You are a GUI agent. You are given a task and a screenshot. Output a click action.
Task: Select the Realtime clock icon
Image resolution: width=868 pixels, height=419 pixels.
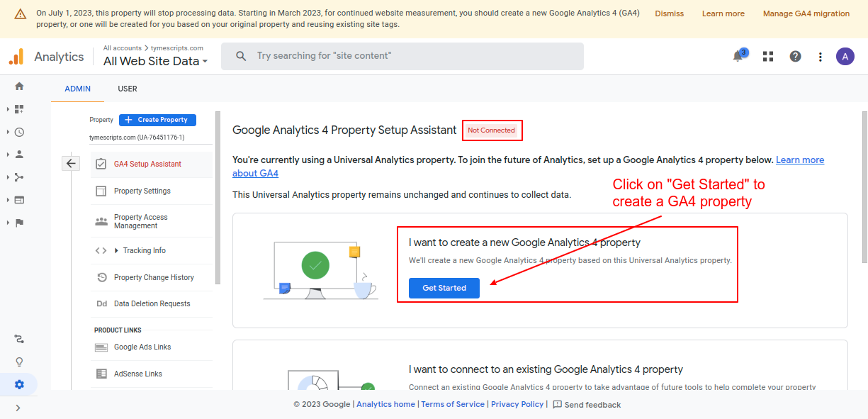pyautogui.click(x=19, y=132)
